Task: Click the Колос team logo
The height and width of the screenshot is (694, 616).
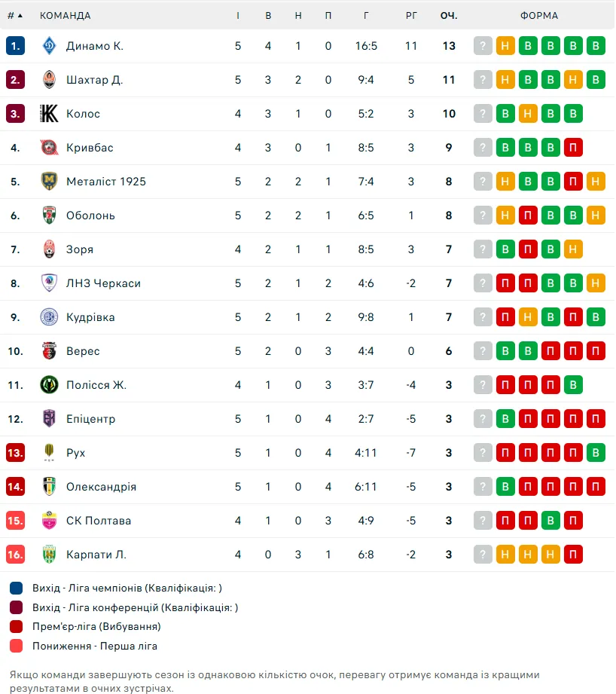Action: pyautogui.click(x=49, y=114)
